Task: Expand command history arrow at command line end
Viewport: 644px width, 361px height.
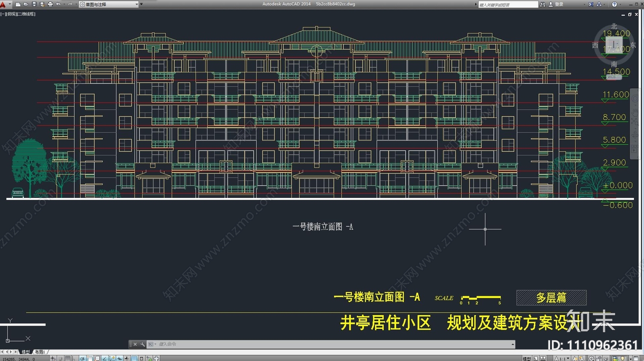Action: point(513,344)
